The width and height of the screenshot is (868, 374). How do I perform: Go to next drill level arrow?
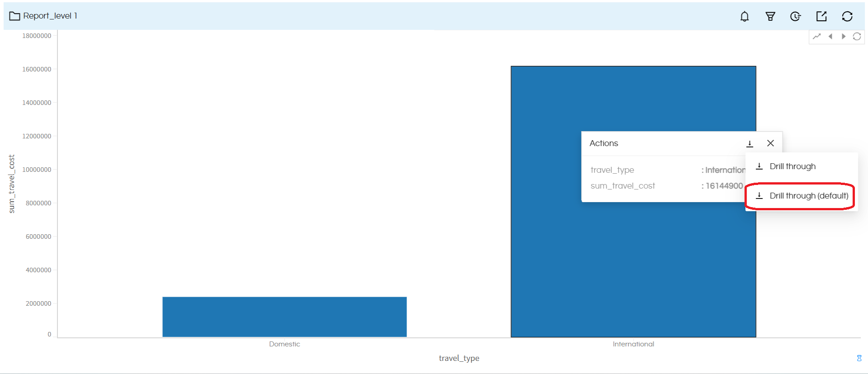844,37
